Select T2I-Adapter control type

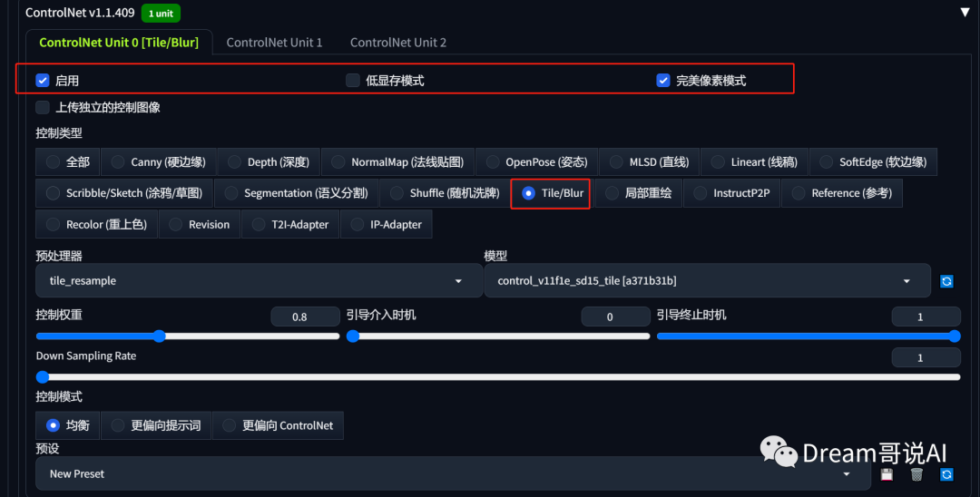tap(290, 224)
